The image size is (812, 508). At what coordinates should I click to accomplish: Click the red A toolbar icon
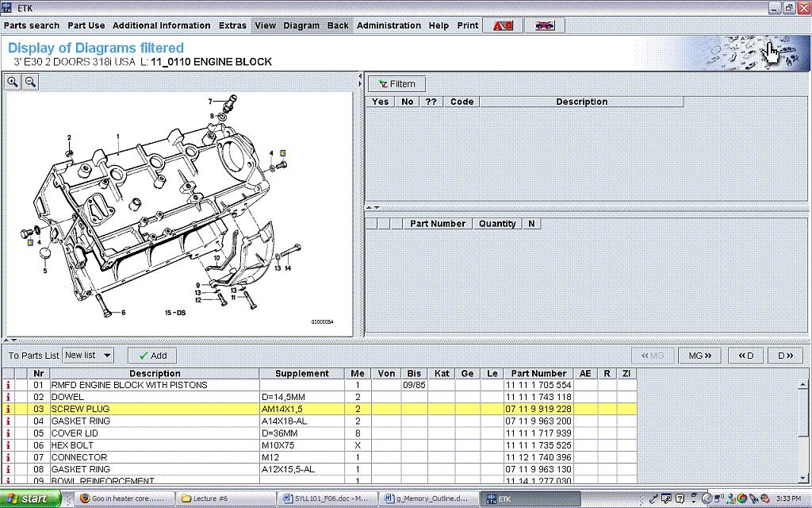coord(503,25)
